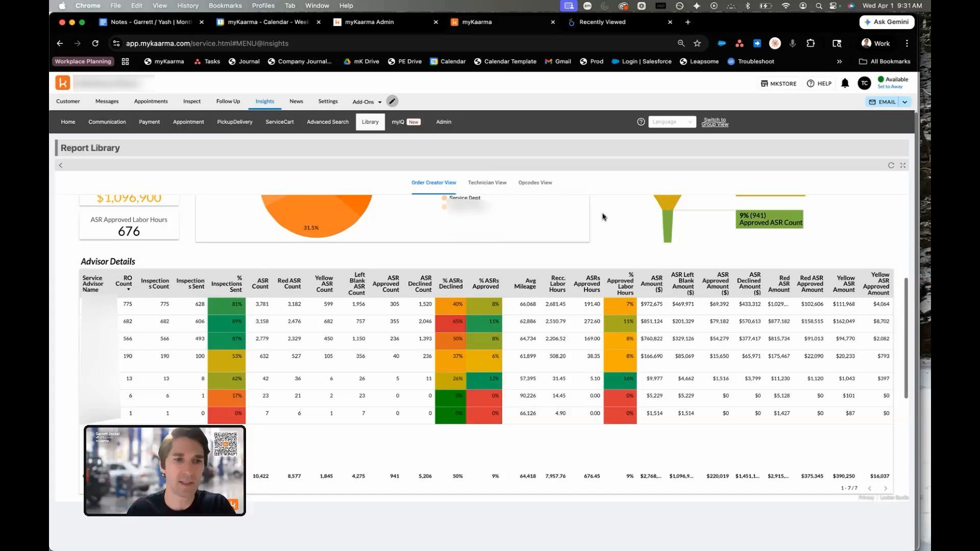Image resolution: width=980 pixels, height=551 pixels.
Task: Click the pencil edit icon beside Add-Ons
Action: pos(392,101)
